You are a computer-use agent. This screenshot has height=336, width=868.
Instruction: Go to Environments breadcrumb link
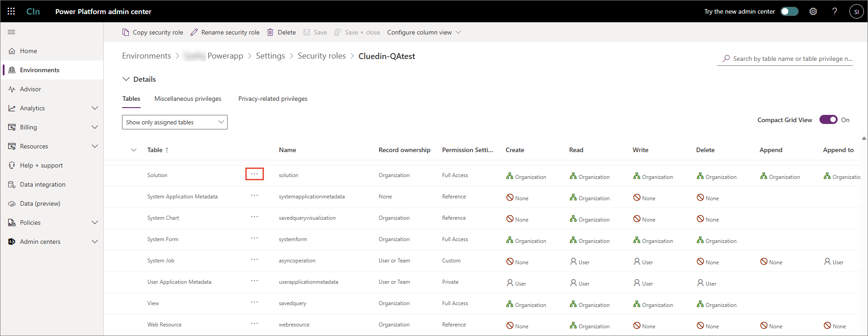[x=146, y=56]
